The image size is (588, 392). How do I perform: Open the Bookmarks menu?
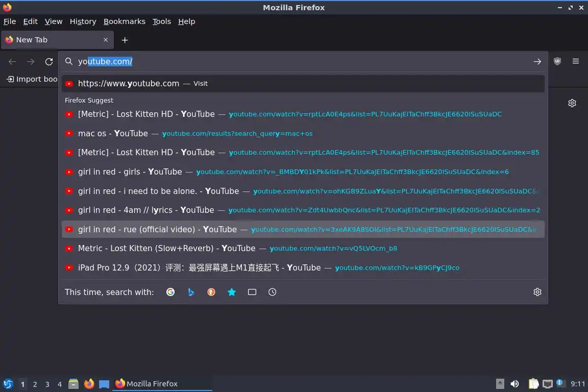coord(125,21)
